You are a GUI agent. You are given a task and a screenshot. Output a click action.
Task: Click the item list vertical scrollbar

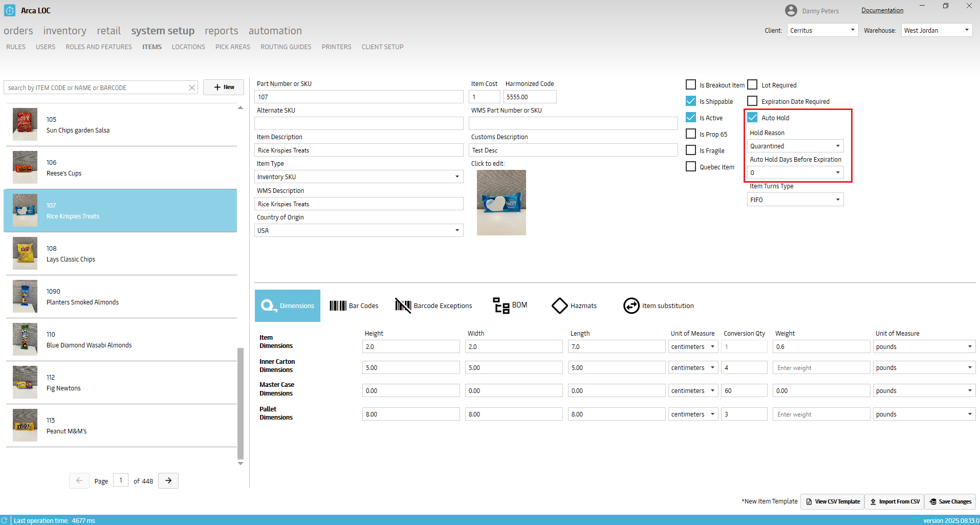pyautogui.click(x=241, y=403)
